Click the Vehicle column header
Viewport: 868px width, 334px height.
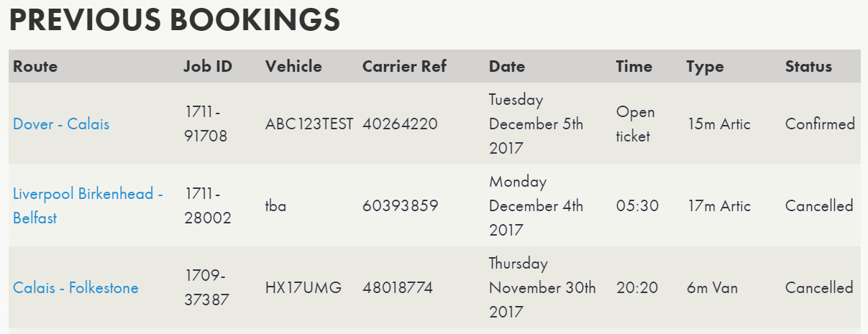(293, 67)
